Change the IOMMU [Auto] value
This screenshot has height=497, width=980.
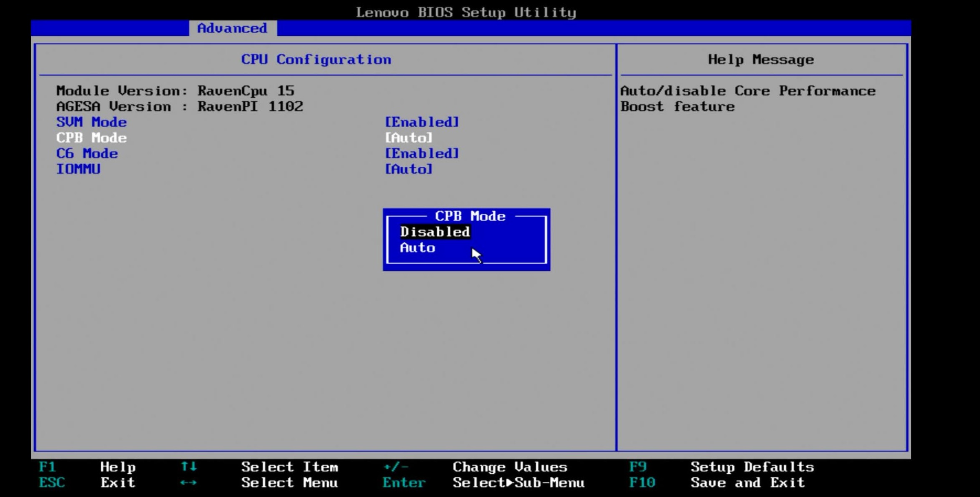(408, 169)
